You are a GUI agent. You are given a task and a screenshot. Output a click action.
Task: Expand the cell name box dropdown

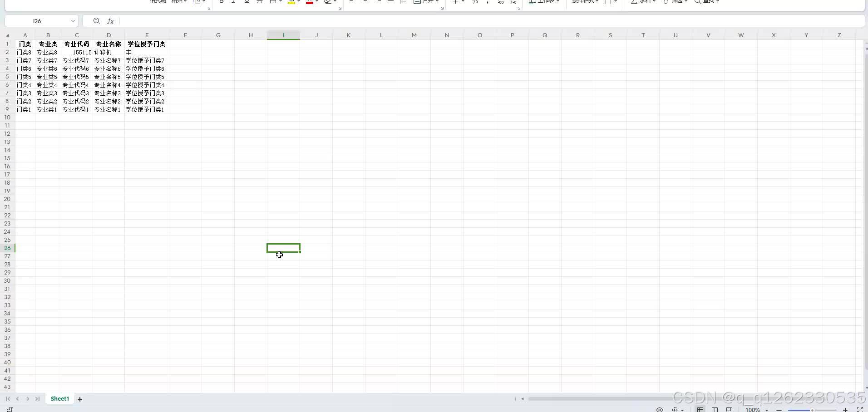coord(73,21)
